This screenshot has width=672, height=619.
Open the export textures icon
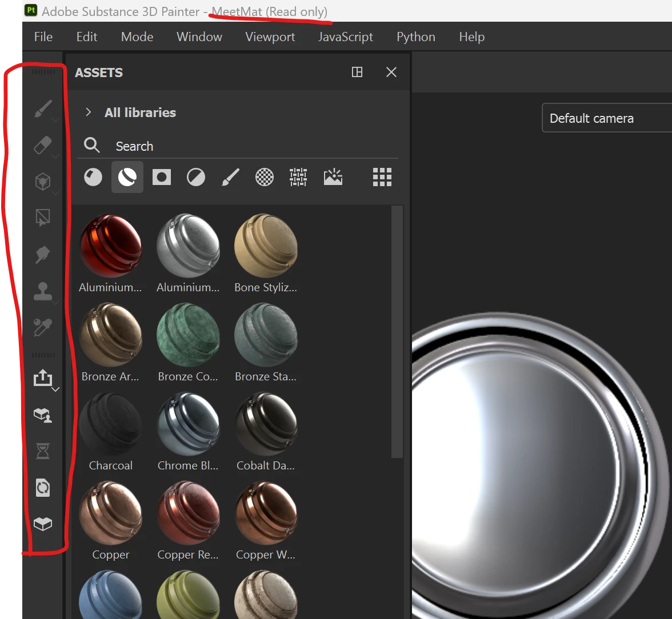coord(43,378)
